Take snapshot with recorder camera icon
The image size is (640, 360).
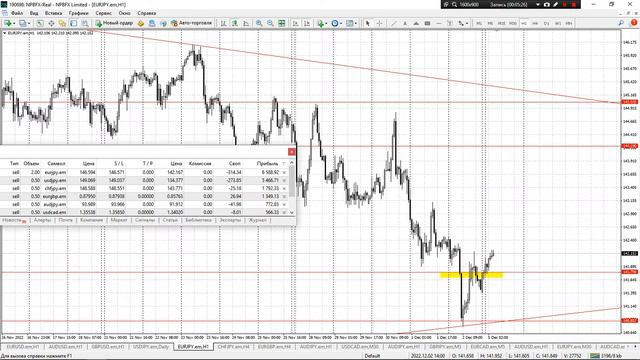pos(547,4)
